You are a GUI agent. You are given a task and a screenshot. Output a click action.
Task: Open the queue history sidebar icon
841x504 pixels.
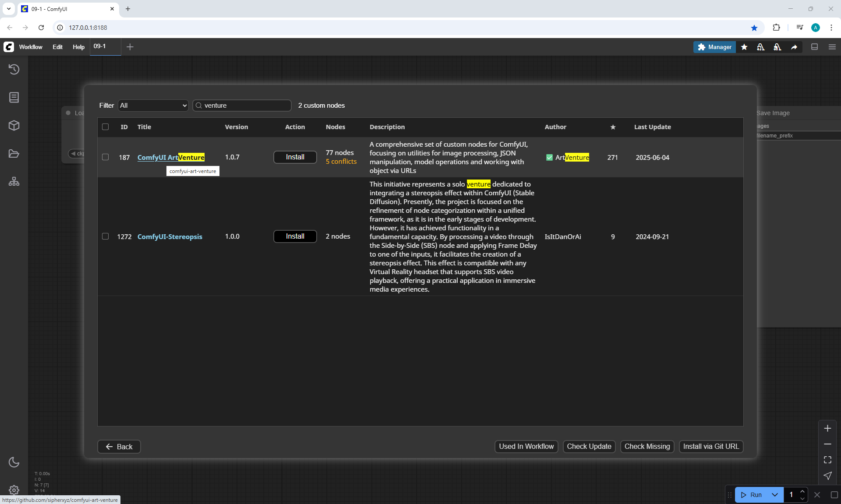pos(14,69)
